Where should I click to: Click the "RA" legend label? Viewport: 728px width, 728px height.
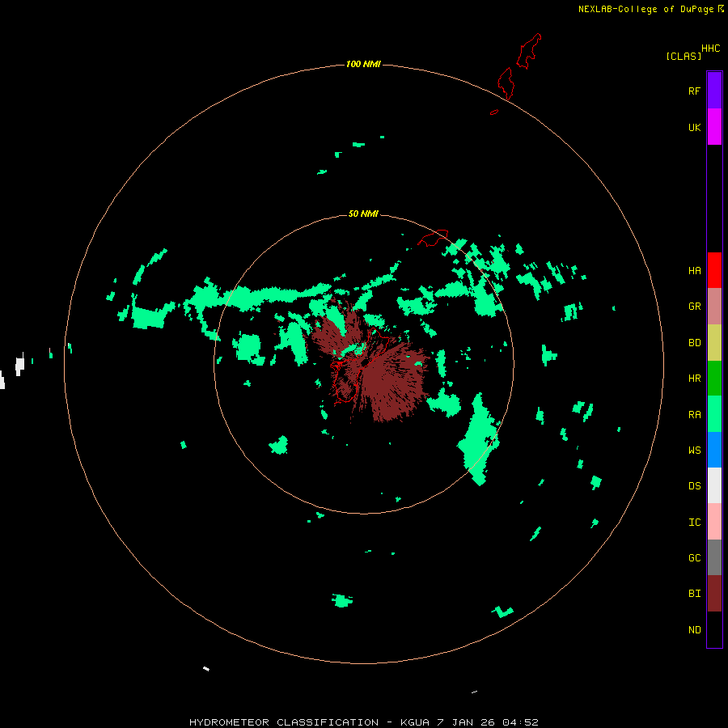[694, 415]
